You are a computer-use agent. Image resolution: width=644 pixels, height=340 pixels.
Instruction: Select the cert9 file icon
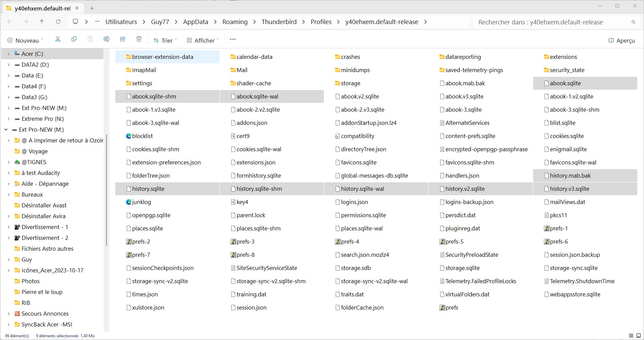click(233, 136)
